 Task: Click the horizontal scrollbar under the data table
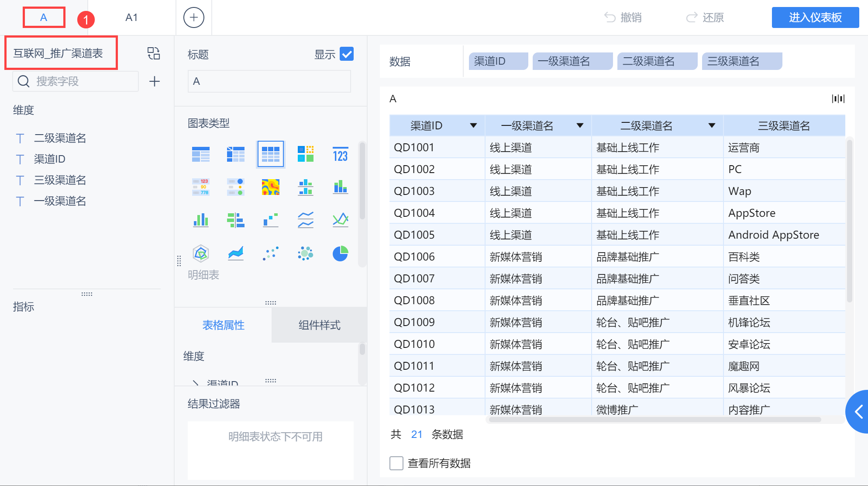655,420
